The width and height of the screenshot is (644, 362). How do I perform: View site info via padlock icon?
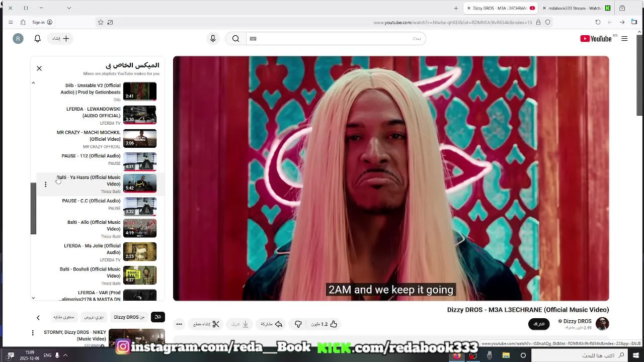click(538, 22)
